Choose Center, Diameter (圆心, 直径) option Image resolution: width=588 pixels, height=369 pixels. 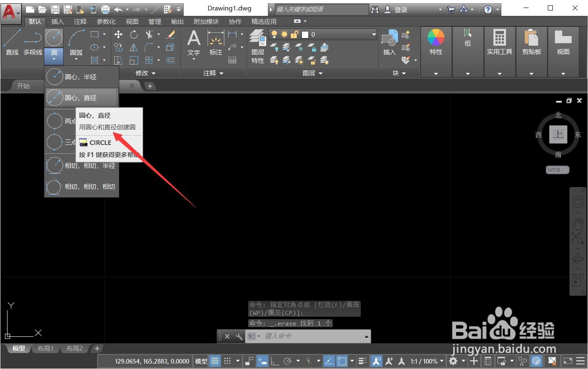pos(82,98)
